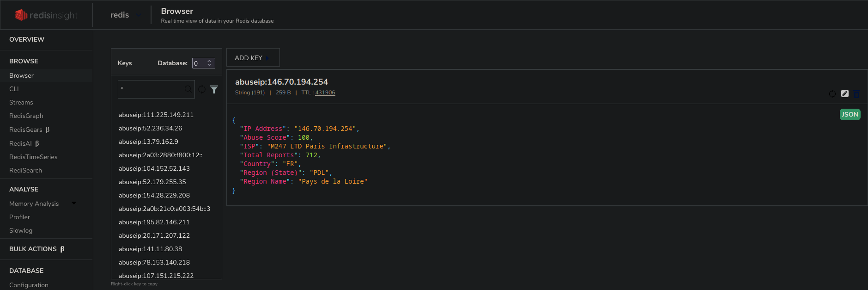Image resolution: width=868 pixels, height=290 pixels.
Task: Open Configuration under DATABASE
Action: tap(29, 285)
